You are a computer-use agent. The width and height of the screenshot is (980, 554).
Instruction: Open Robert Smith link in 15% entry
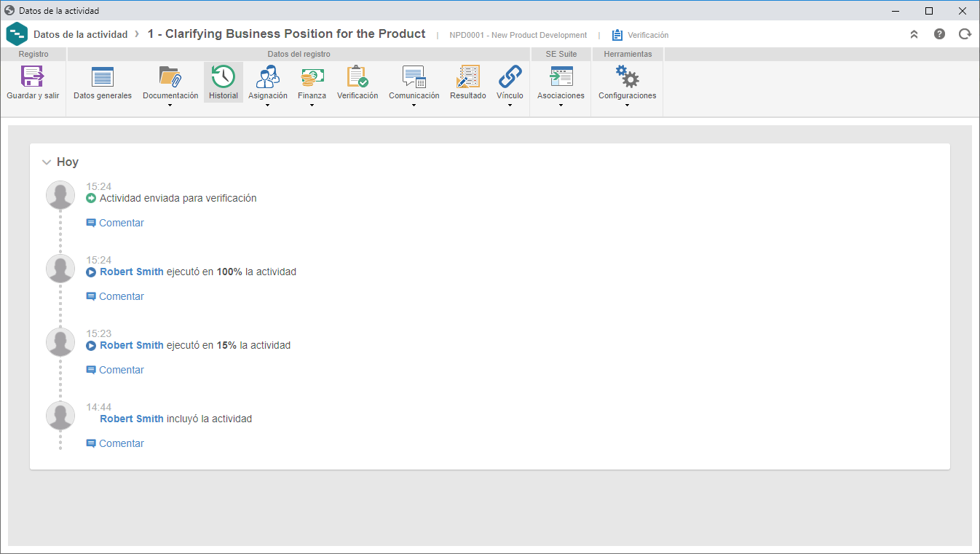click(132, 345)
